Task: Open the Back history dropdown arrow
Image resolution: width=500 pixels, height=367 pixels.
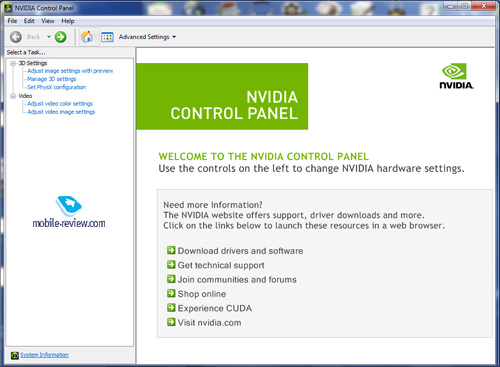Action: click(49, 37)
